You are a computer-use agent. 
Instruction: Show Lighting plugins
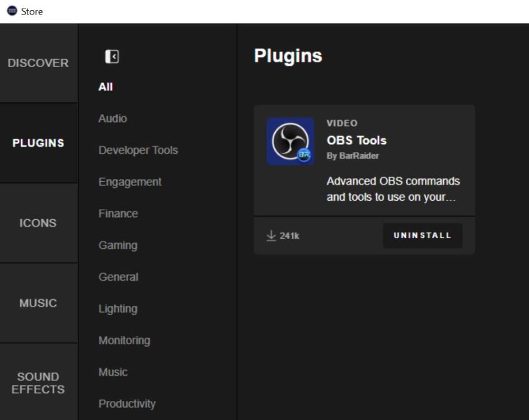tap(118, 309)
